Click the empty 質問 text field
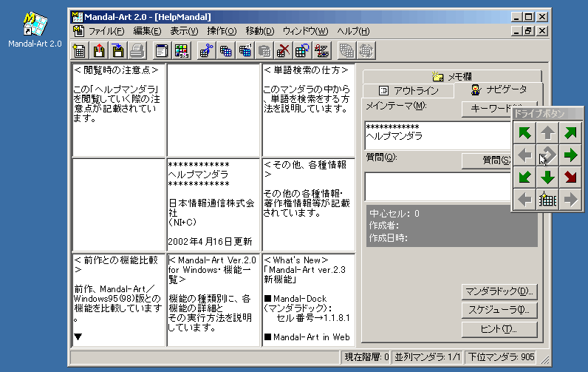 (437, 187)
